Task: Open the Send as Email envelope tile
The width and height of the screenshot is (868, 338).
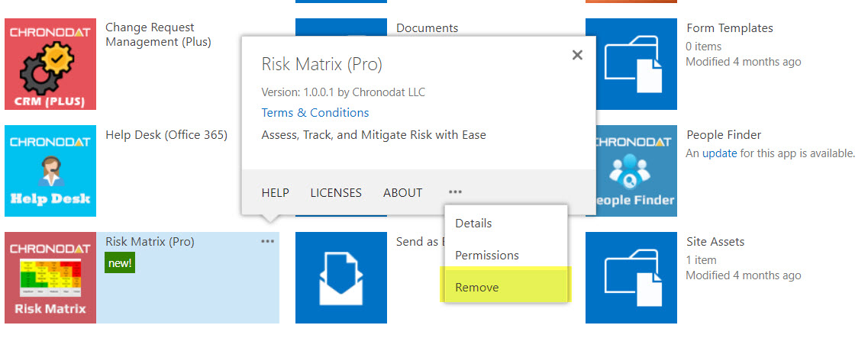Action: [341, 278]
